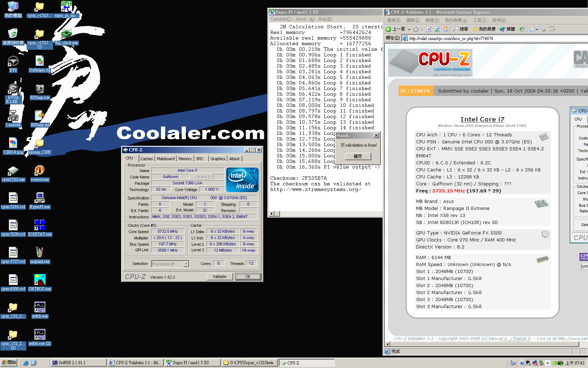Launch setfsb.exe from the desktop
Screen dimensions: 588x368
pos(40,310)
